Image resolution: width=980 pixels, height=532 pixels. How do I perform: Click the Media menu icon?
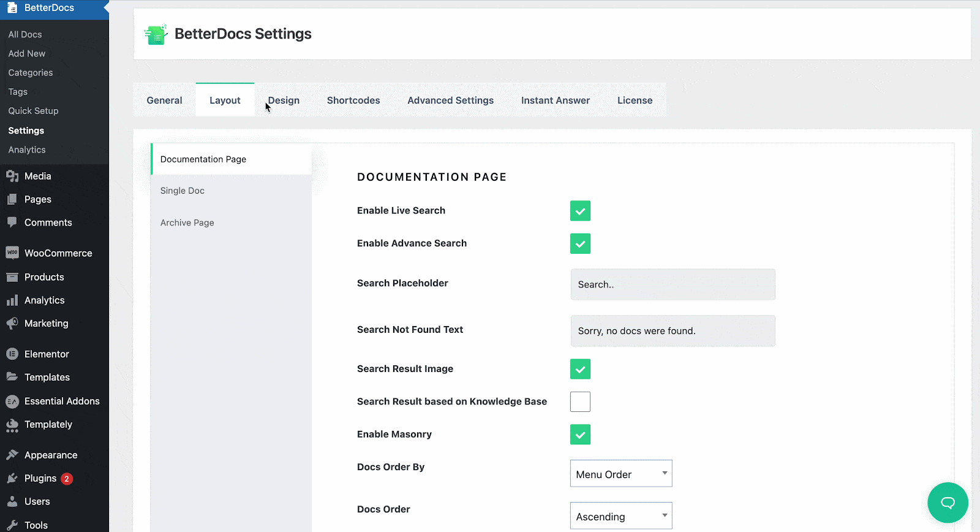12,177
